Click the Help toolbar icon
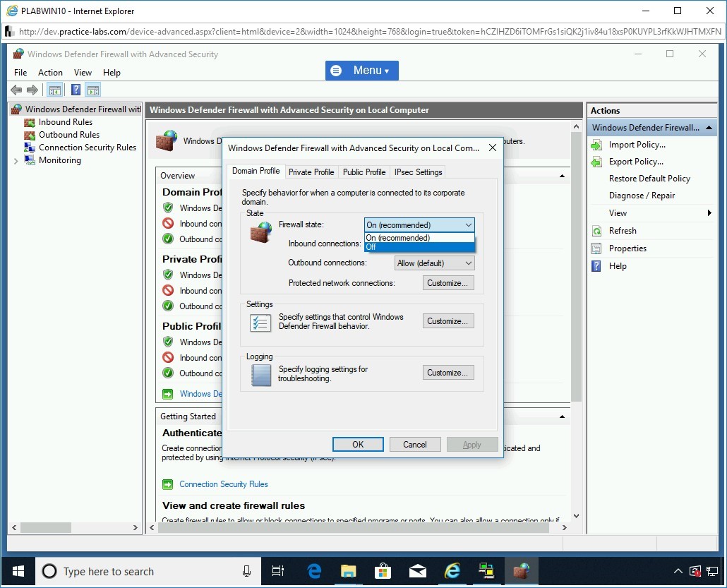Viewport: 727px width, 588px height. pos(76,90)
